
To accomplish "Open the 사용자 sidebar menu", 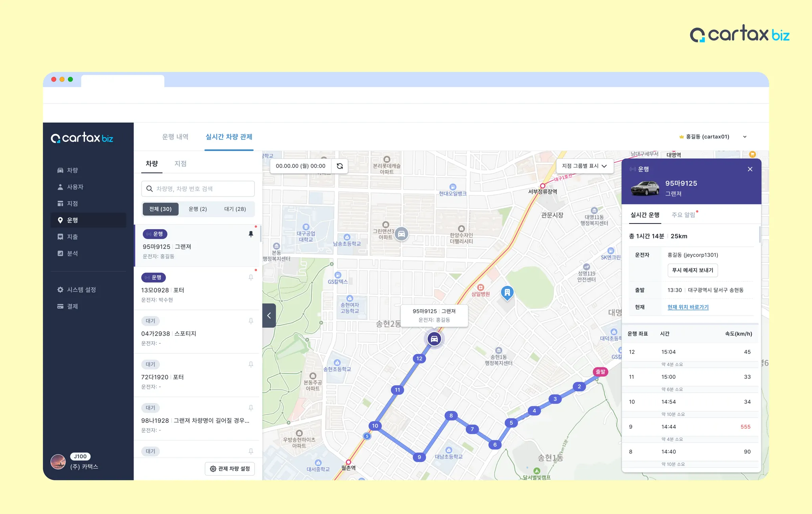I will pyautogui.click(x=75, y=187).
